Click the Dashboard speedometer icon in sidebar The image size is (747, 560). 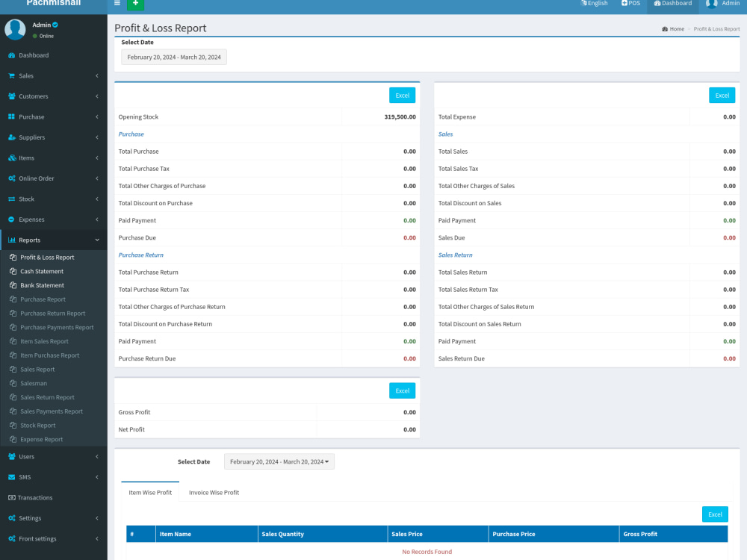pyautogui.click(x=12, y=55)
